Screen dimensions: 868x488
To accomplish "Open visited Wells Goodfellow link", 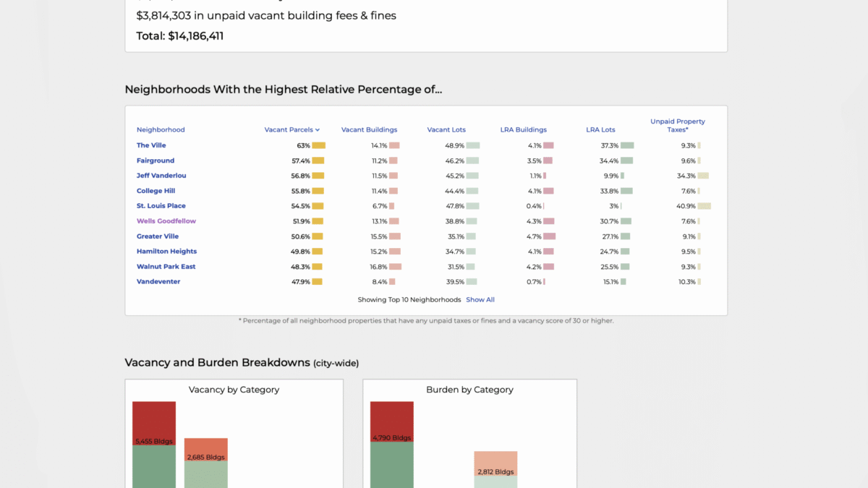I will pyautogui.click(x=166, y=221).
